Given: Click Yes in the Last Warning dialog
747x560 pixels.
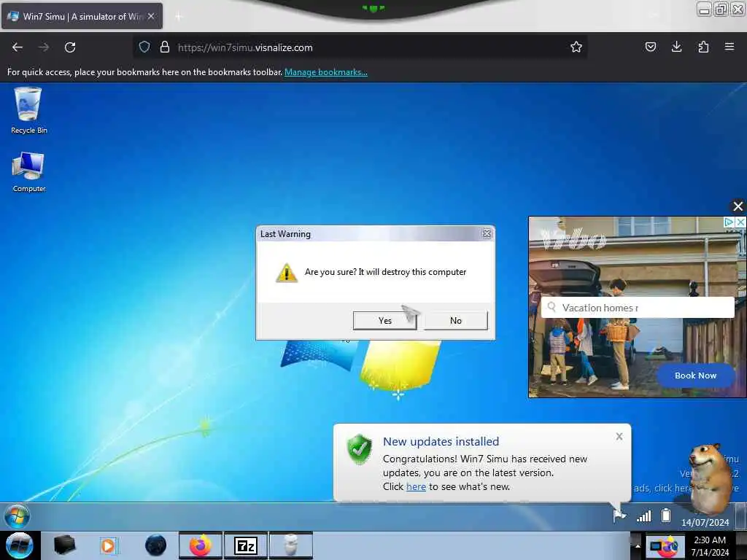Looking at the screenshot, I should tap(384, 321).
